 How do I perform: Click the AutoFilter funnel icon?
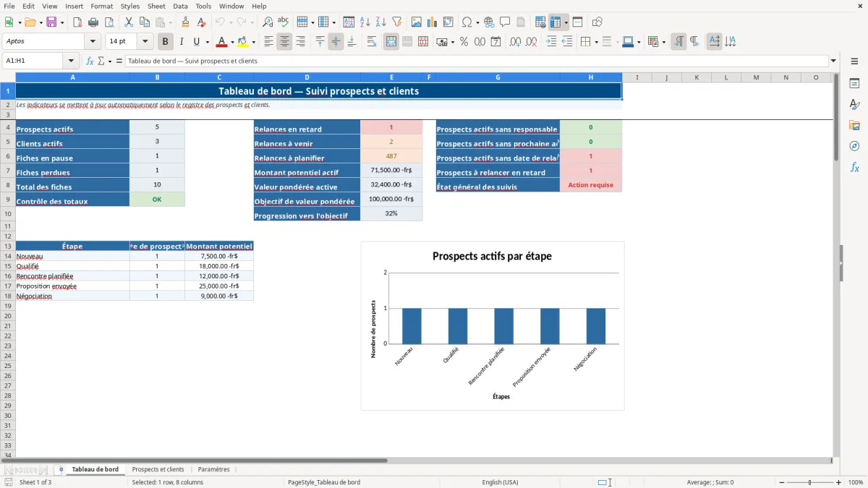tap(397, 22)
